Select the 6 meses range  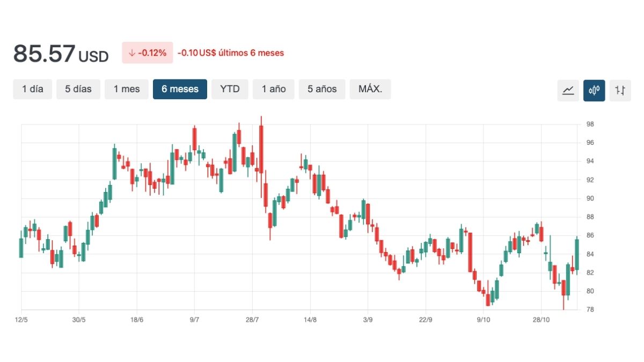click(x=180, y=89)
